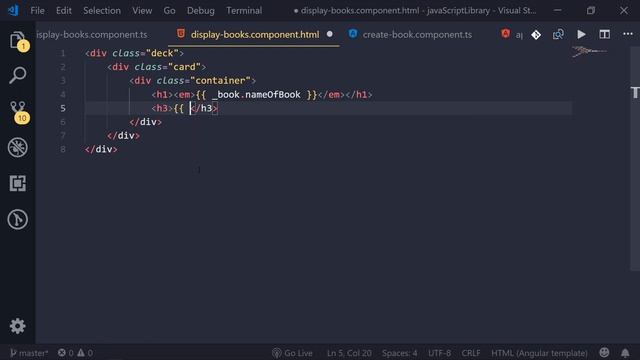The width and height of the screenshot is (640, 360).
Task: Click the feedback smiley icon
Action: click(x=604, y=353)
